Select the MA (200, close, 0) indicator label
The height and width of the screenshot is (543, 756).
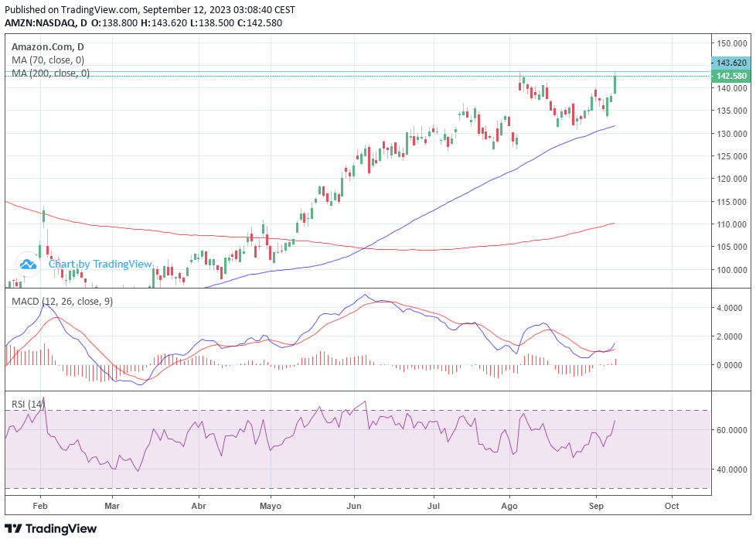click(50, 73)
